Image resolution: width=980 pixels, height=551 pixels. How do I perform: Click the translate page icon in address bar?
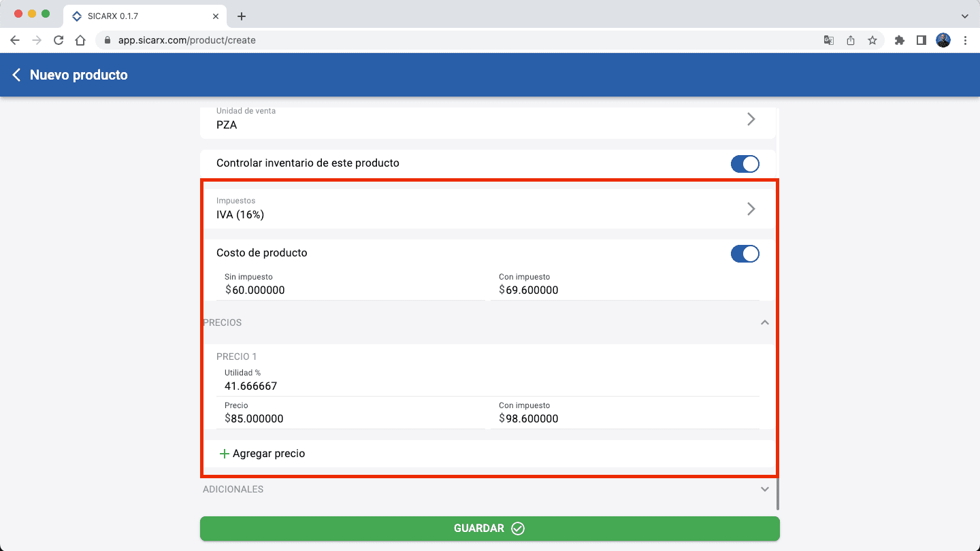point(829,40)
